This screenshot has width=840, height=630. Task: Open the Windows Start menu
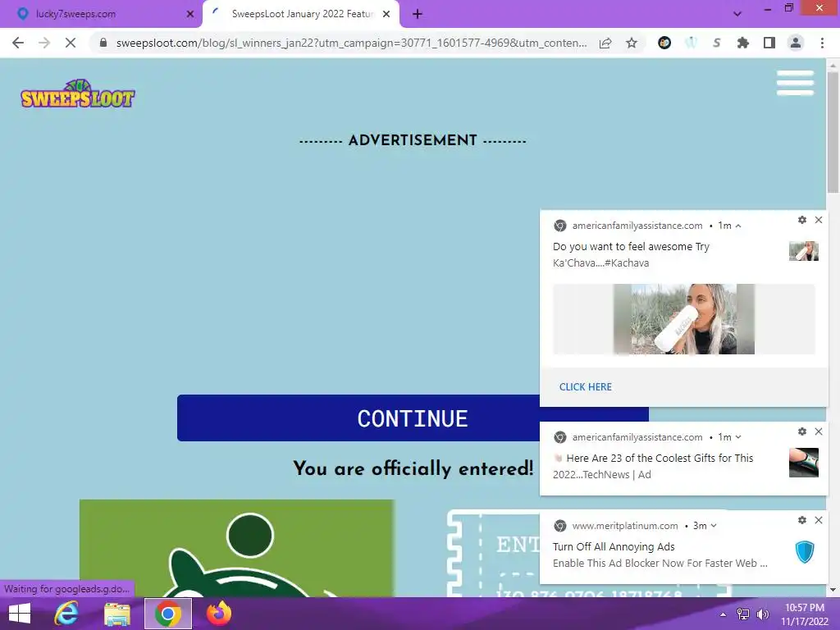20,614
